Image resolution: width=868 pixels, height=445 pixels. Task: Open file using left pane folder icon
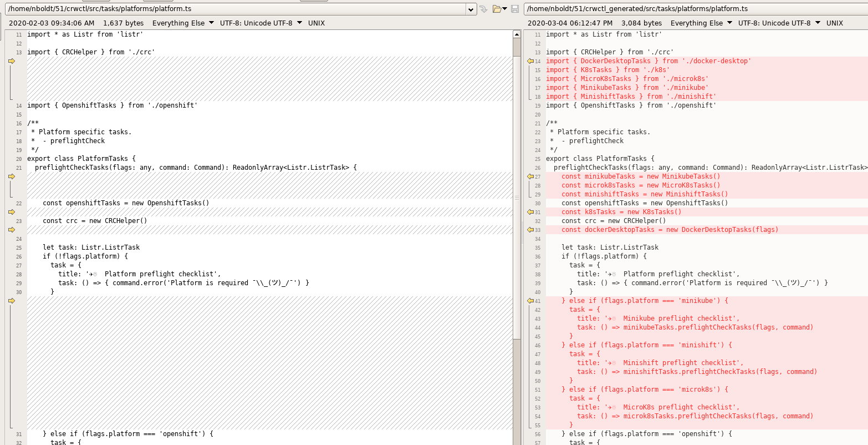(497, 9)
